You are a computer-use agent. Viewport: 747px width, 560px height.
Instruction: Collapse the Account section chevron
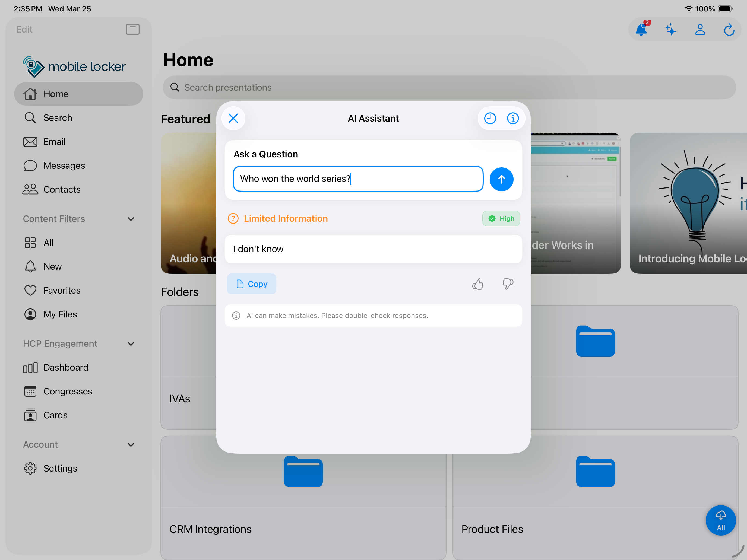coord(131,445)
